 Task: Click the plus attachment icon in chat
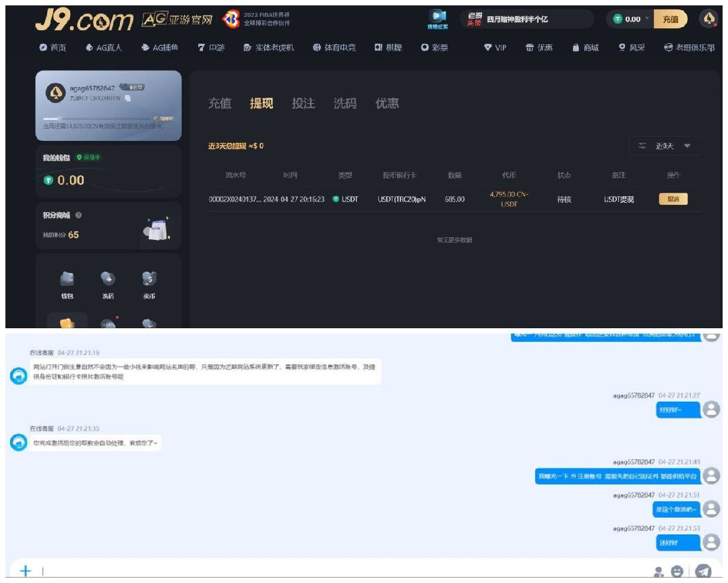coord(25,571)
